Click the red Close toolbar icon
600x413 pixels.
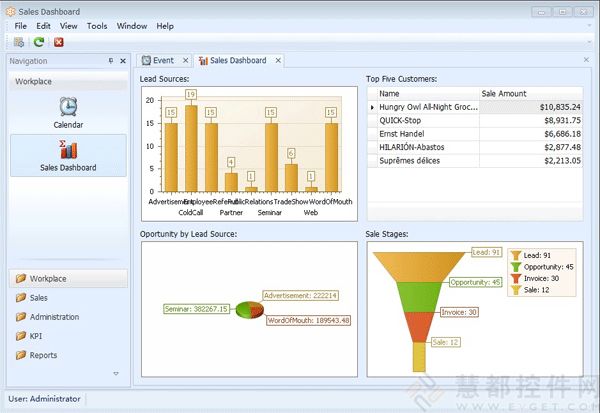[58, 42]
